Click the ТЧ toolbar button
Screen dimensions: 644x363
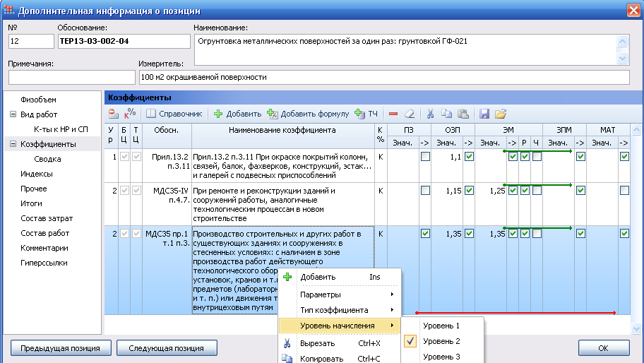click(366, 114)
